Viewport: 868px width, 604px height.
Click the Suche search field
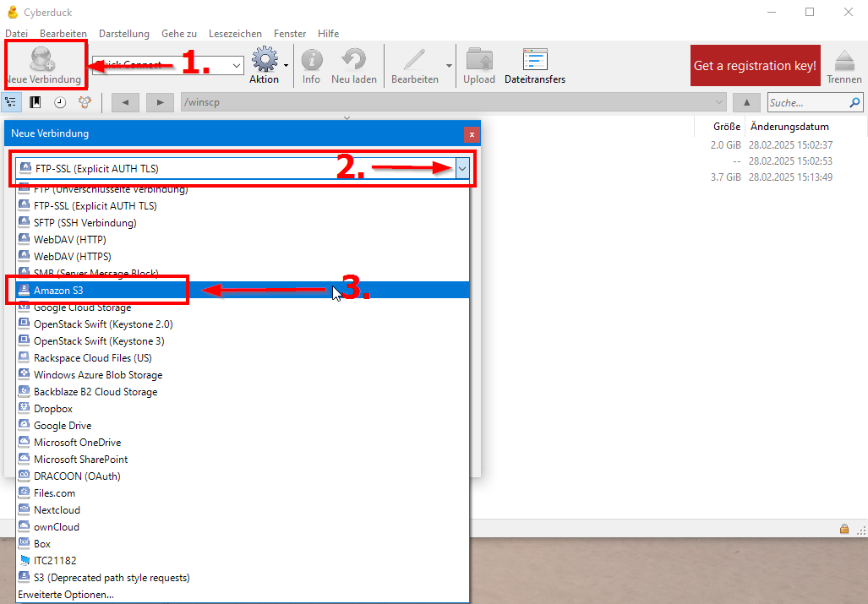coord(807,102)
